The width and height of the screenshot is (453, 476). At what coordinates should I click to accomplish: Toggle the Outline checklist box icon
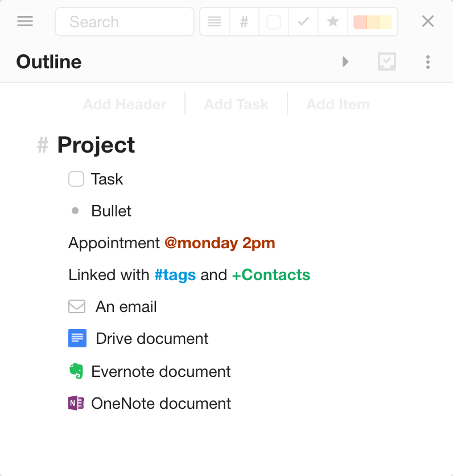coord(387,61)
